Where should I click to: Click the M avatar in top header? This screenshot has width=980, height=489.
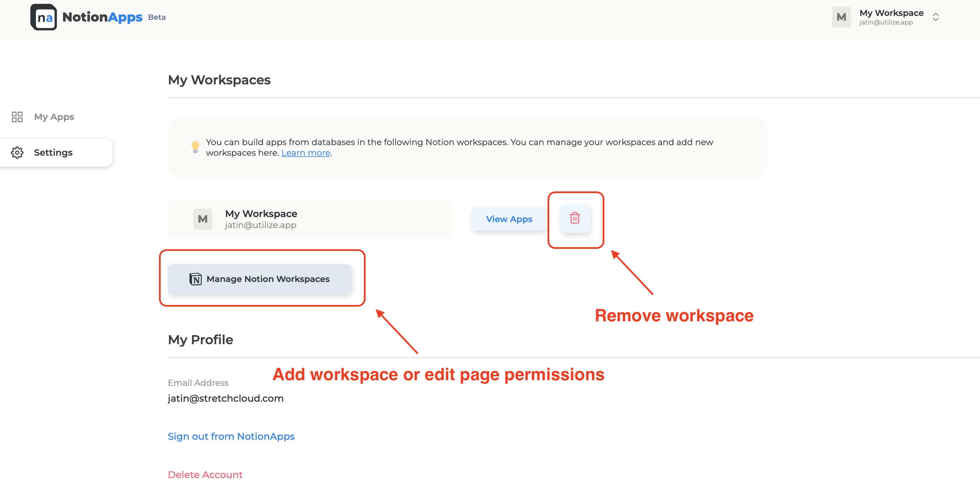click(x=841, y=17)
